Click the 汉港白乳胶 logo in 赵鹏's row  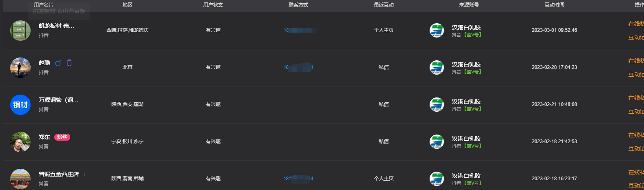click(x=437, y=67)
